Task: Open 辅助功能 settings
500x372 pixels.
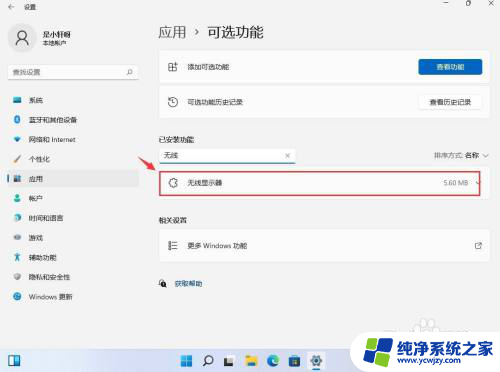Action: pos(73,257)
